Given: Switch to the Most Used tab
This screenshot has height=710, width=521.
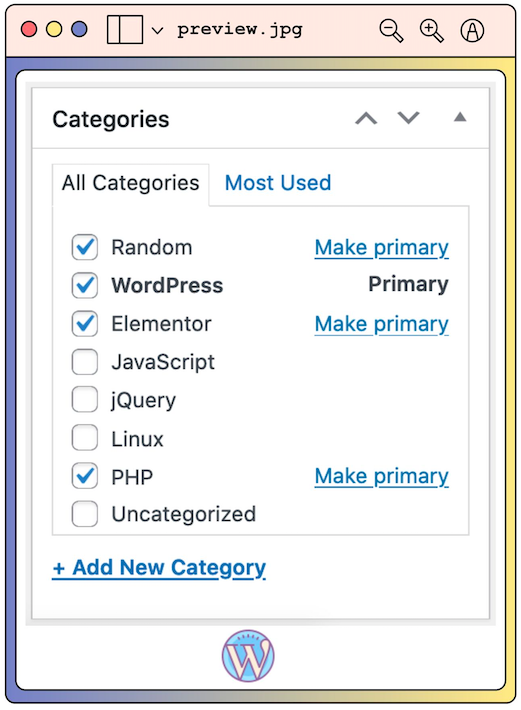Looking at the screenshot, I should 278,183.
